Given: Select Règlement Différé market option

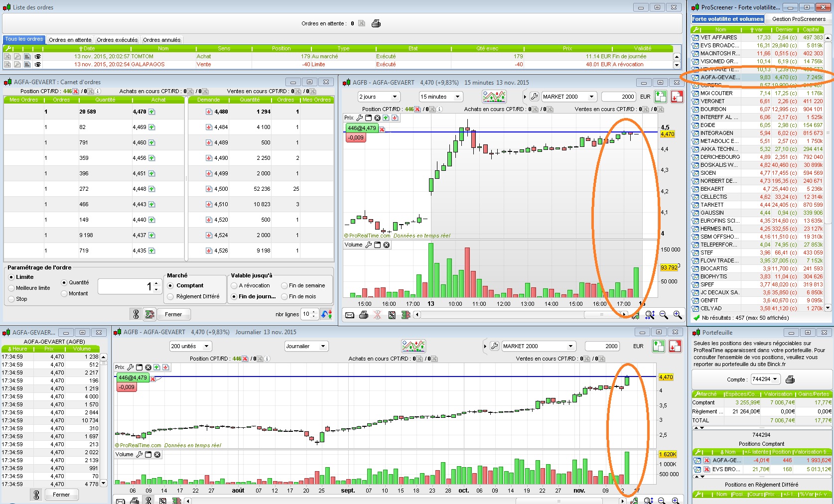Looking at the screenshot, I should (x=170, y=296).
